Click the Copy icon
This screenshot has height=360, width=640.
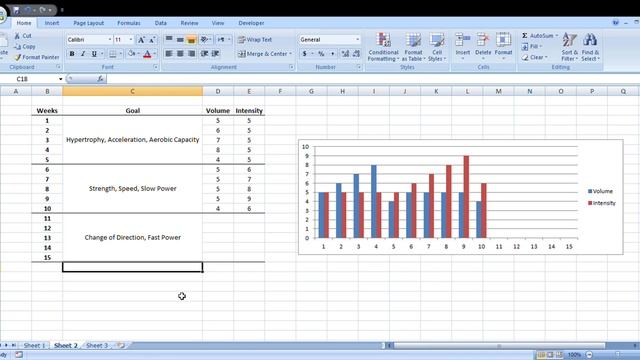18,47
